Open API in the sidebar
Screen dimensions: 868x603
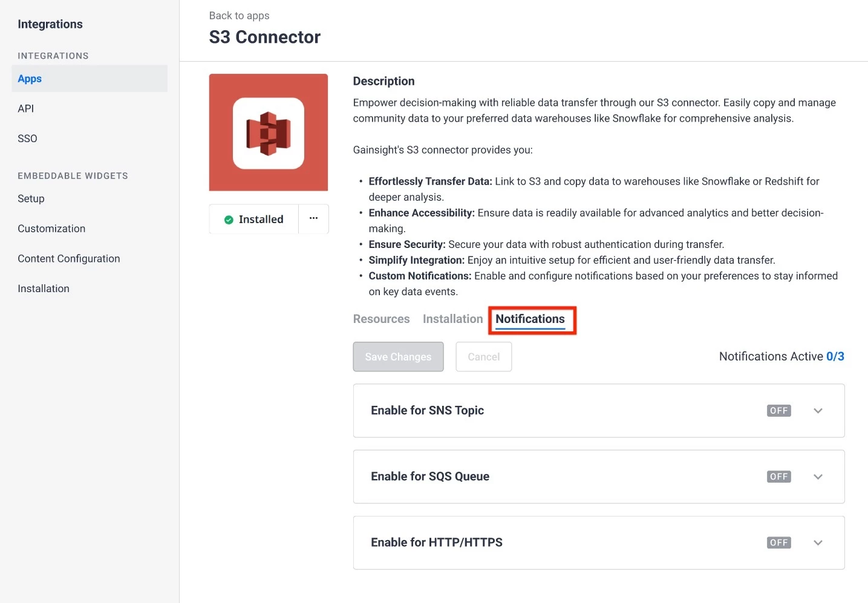pyautogui.click(x=26, y=109)
